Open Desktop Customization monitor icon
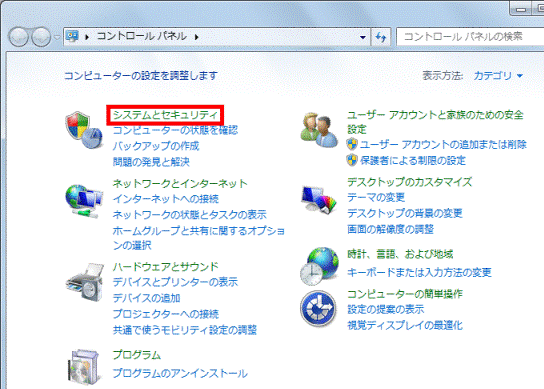Viewport: 544px width, 389px height. pyautogui.click(x=319, y=200)
